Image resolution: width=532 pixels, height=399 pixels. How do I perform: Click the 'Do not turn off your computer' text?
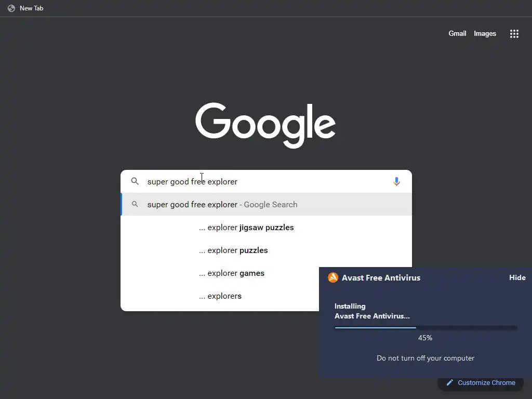pos(425,358)
